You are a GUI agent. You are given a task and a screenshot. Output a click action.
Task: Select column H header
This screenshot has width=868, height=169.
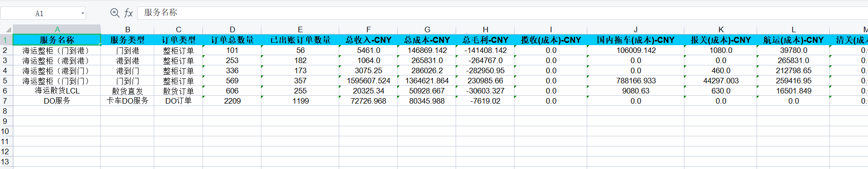pyautogui.click(x=485, y=29)
